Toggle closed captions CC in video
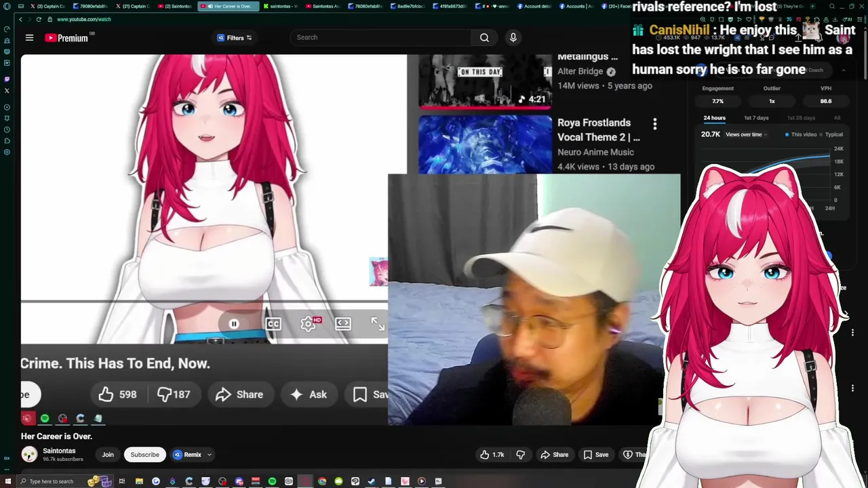Screen dimensions: 868x488 (x=273, y=324)
